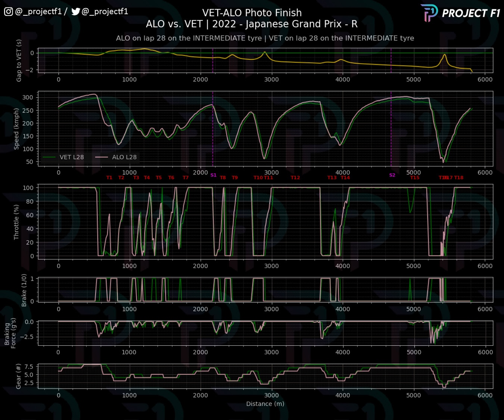Click the magenta S1 dashed line on speed chart
Image resolution: width=504 pixels, height=420 pixels.
[212, 127]
